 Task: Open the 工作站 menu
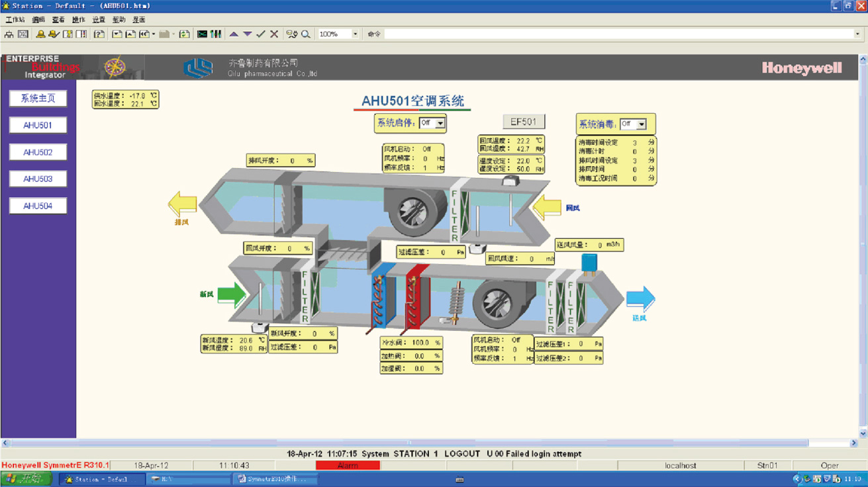point(15,20)
